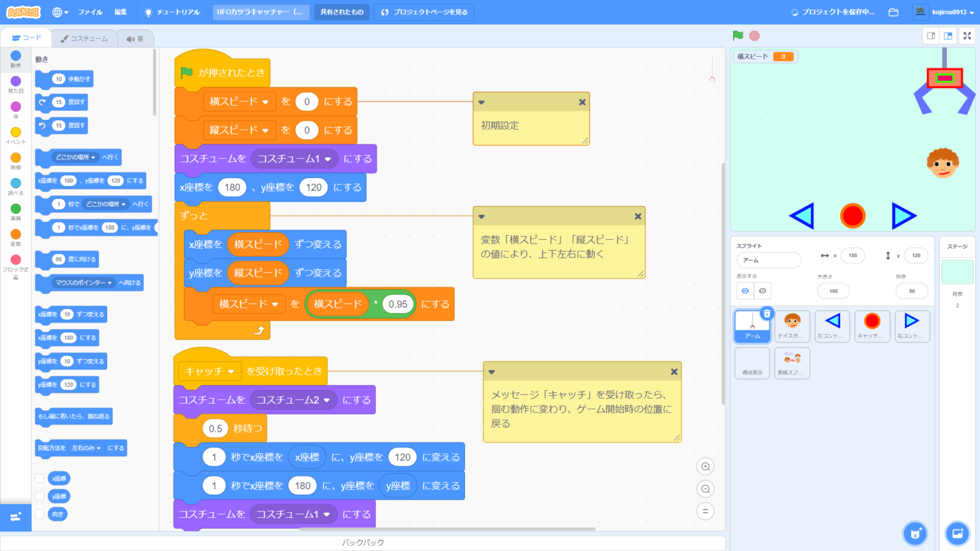Open the Add Extension panel

coord(15,517)
